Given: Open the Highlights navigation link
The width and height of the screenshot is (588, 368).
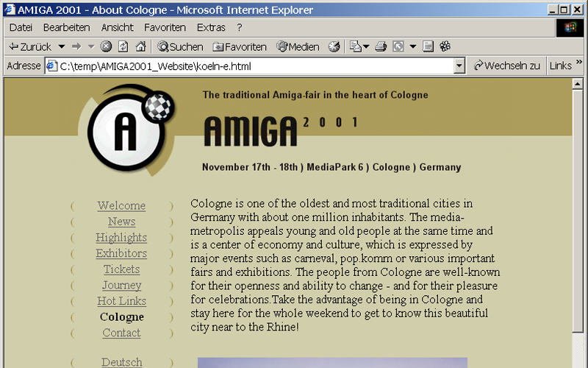Looking at the screenshot, I should (x=121, y=238).
